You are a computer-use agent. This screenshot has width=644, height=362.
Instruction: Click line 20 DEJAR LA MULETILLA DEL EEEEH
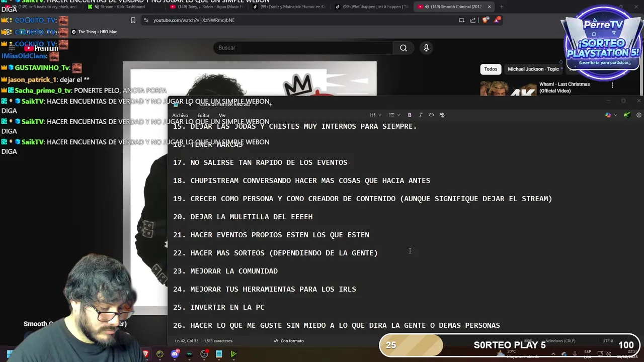[x=243, y=217]
